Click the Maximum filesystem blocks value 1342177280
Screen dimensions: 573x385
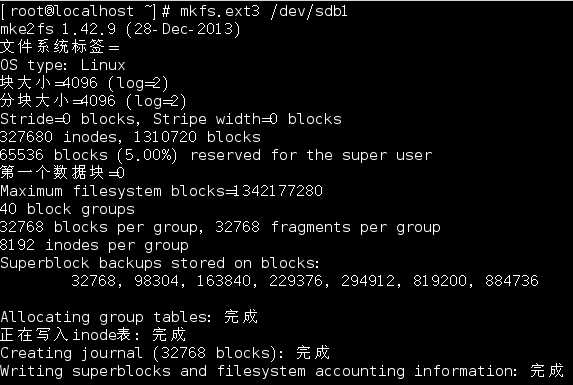[x=278, y=191]
